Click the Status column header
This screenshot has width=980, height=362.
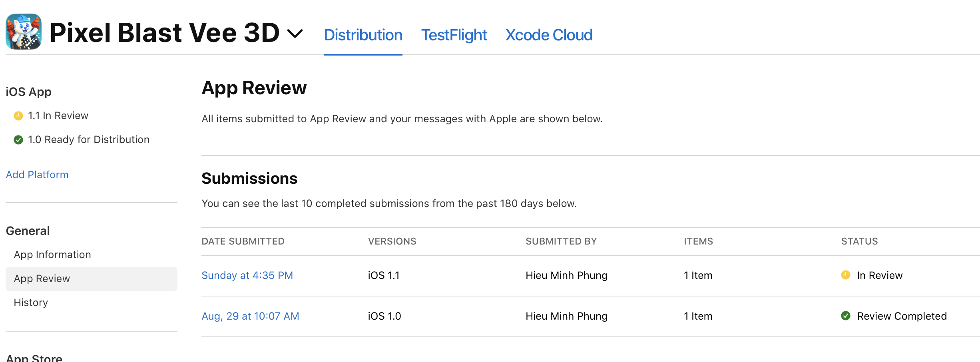(x=859, y=241)
